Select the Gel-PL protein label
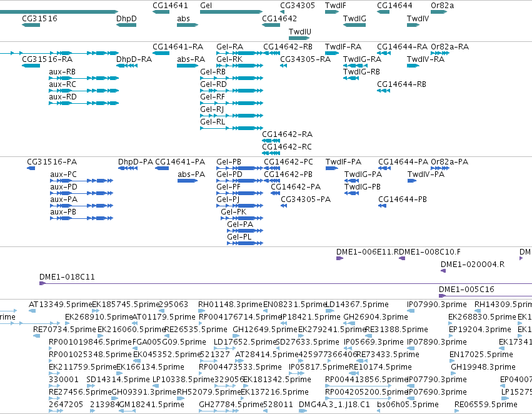Screen dimensions: 532x414 click(x=239, y=237)
